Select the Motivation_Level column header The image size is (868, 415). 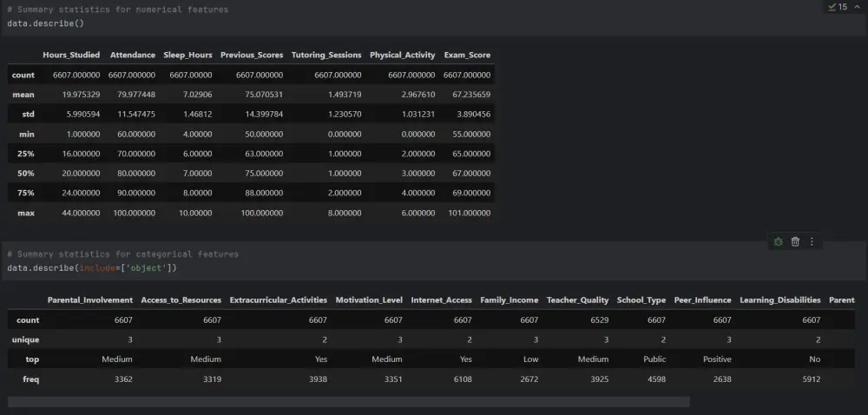369,300
